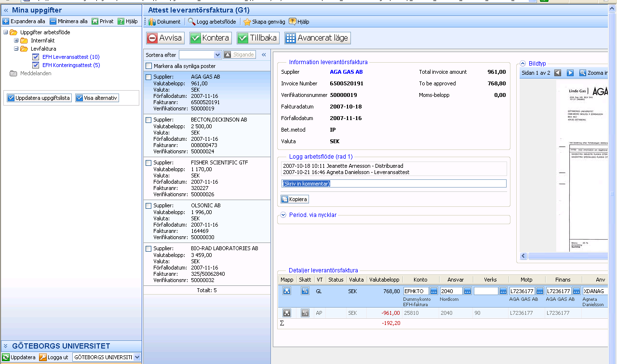Switch to Avancerat läge
The image size is (617, 364).
tap(317, 38)
